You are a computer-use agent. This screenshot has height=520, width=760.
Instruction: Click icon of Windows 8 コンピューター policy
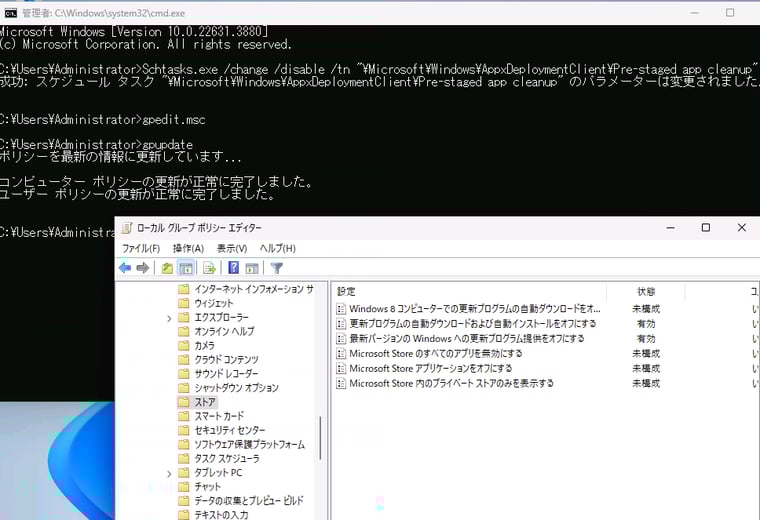coord(341,309)
